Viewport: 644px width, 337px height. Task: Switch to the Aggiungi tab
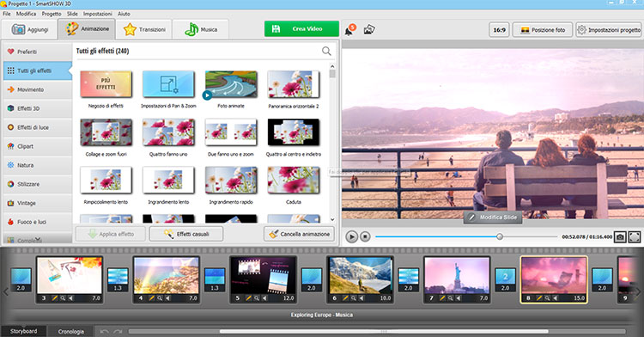pyautogui.click(x=29, y=29)
